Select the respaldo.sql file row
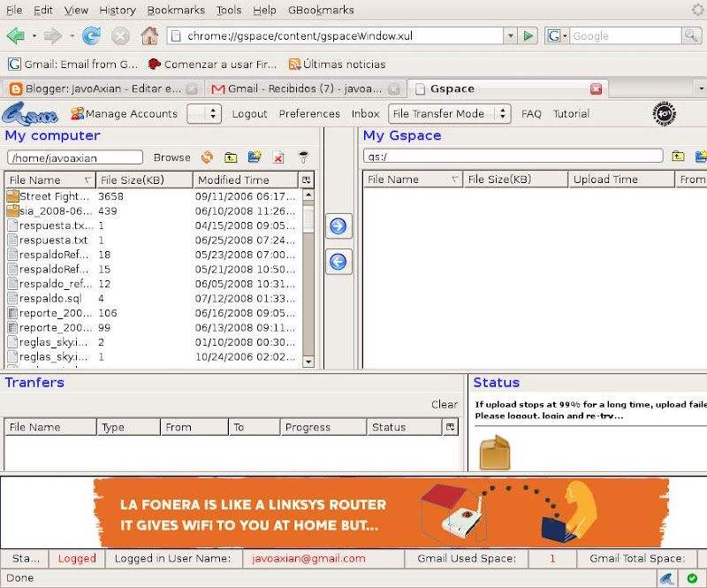 153,298
